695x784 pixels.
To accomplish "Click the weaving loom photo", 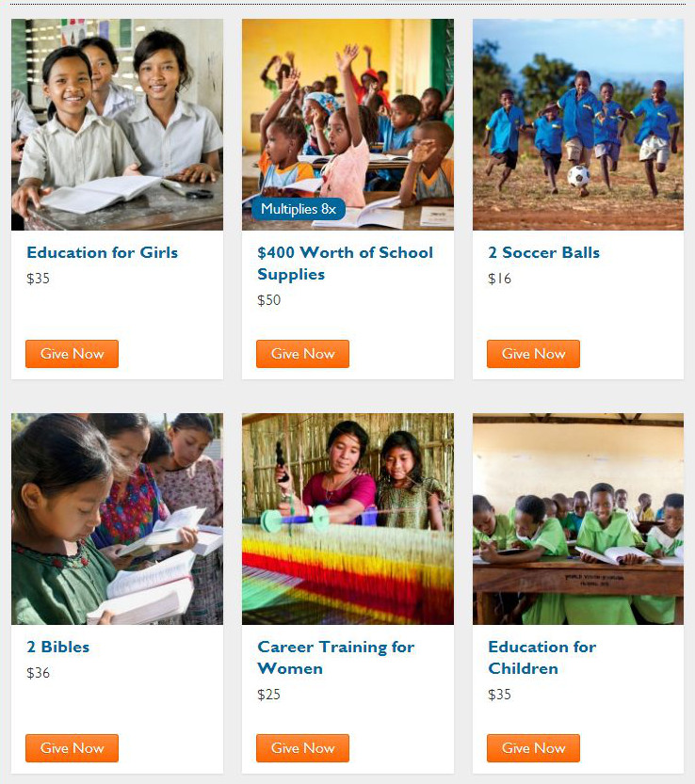I will [347, 519].
